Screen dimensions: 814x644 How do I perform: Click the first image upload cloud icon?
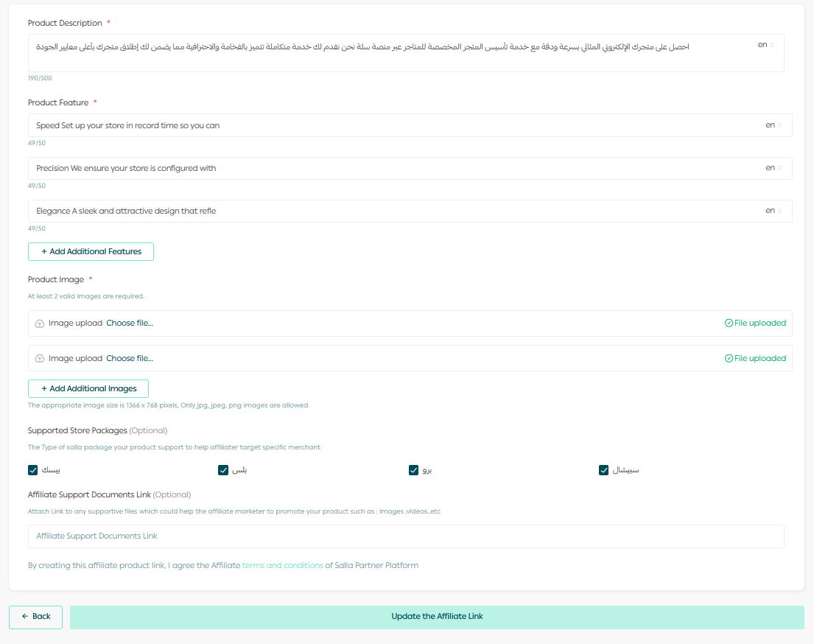(x=40, y=323)
